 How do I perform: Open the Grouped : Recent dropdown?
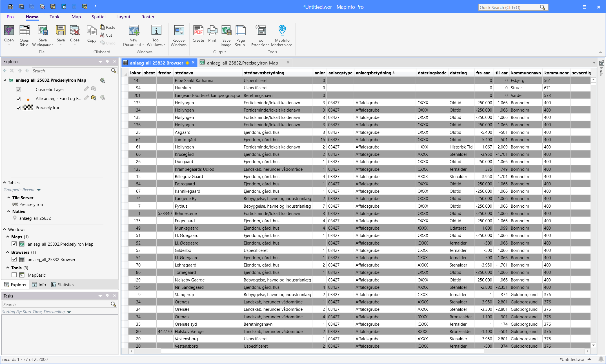click(39, 190)
